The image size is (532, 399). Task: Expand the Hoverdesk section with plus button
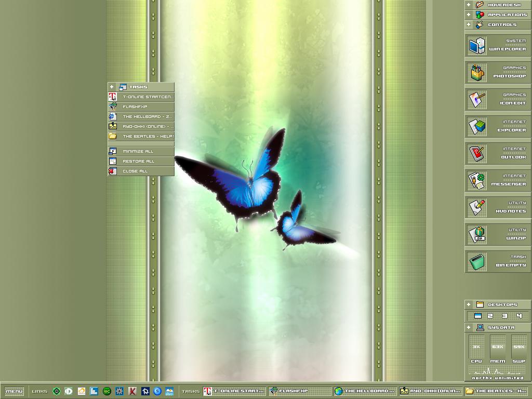click(x=469, y=5)
